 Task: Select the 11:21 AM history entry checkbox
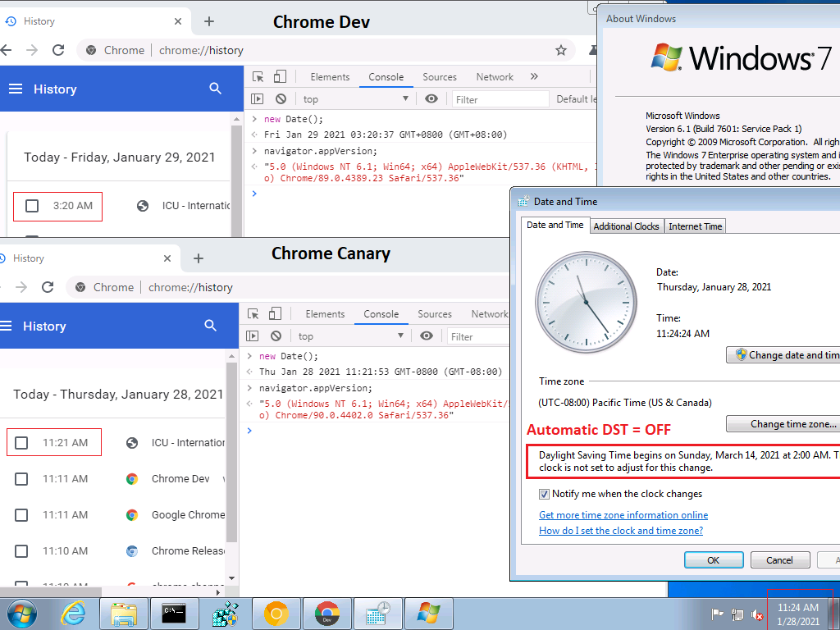pyautogui.click(x=22, y=443)
